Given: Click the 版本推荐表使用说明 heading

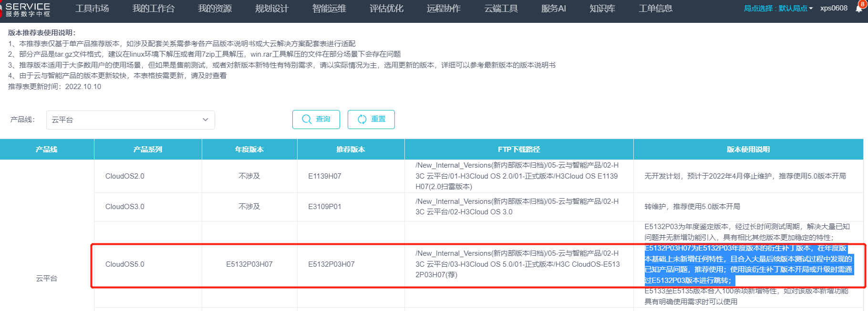Looking at the screenshot, I should tap(42, 33).
